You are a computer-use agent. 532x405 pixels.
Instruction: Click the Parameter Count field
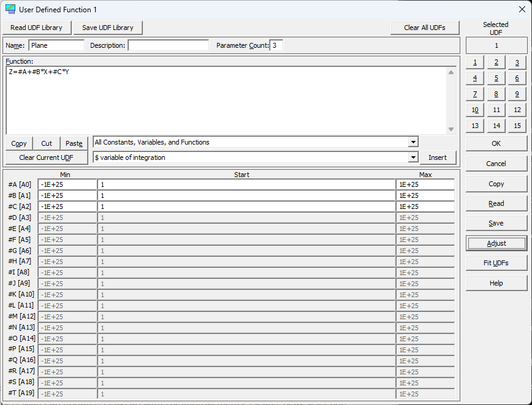(x=276, y=45)
